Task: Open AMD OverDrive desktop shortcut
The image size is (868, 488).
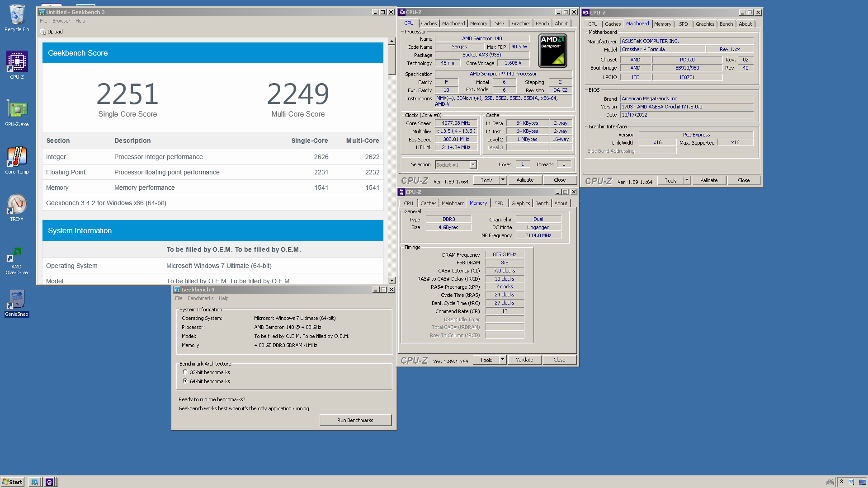Action: pos(17,261)
